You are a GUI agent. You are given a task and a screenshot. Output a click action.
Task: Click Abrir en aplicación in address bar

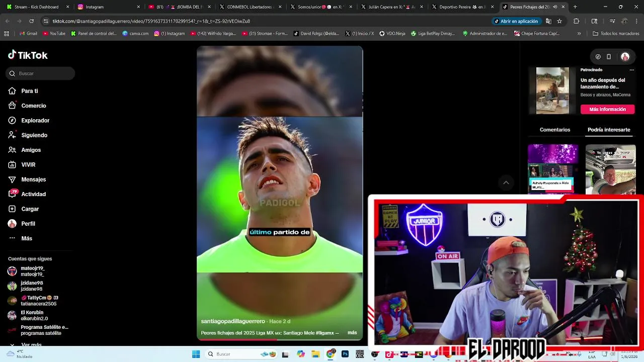point(516,21)
